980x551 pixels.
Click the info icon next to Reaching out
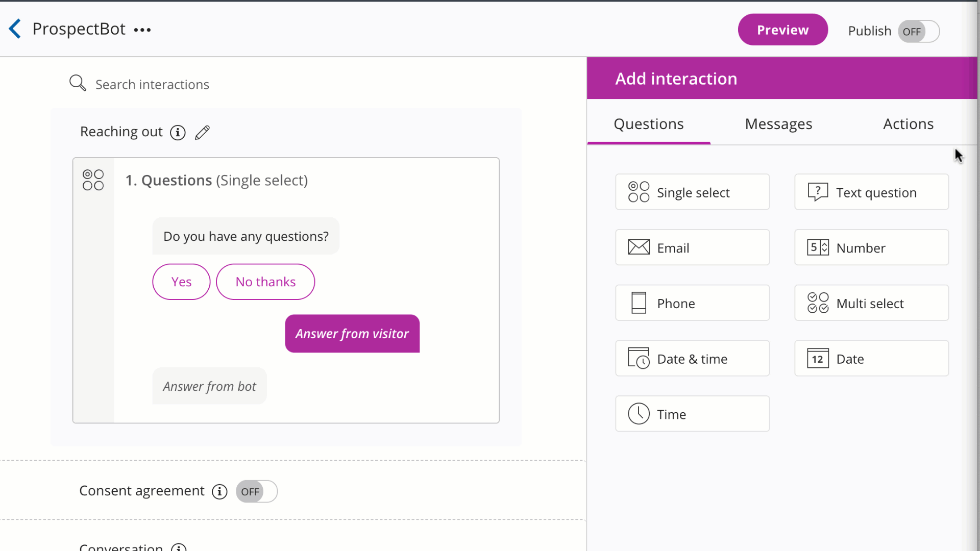[178, 133]
